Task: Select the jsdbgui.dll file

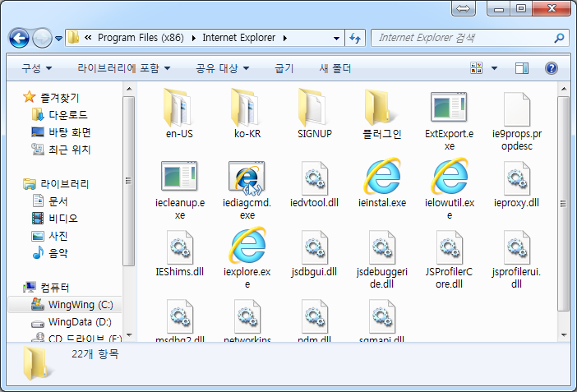Action: (x=314, y=252)
